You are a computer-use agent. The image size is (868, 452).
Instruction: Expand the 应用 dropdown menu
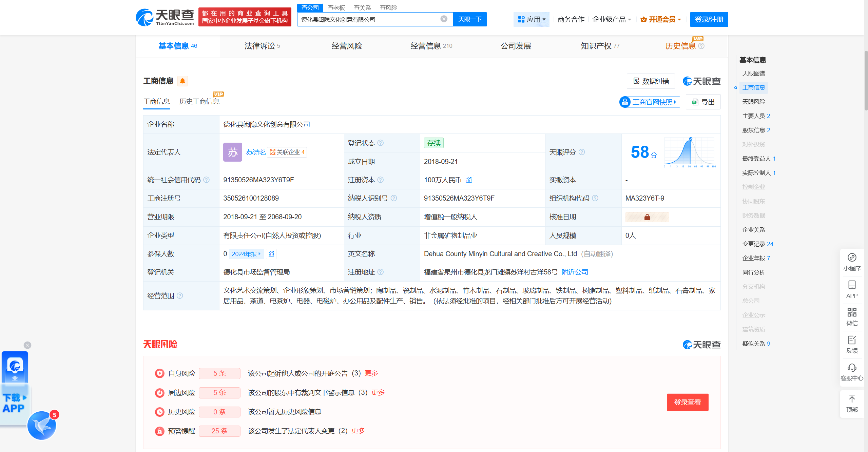(x=532, y=19)
